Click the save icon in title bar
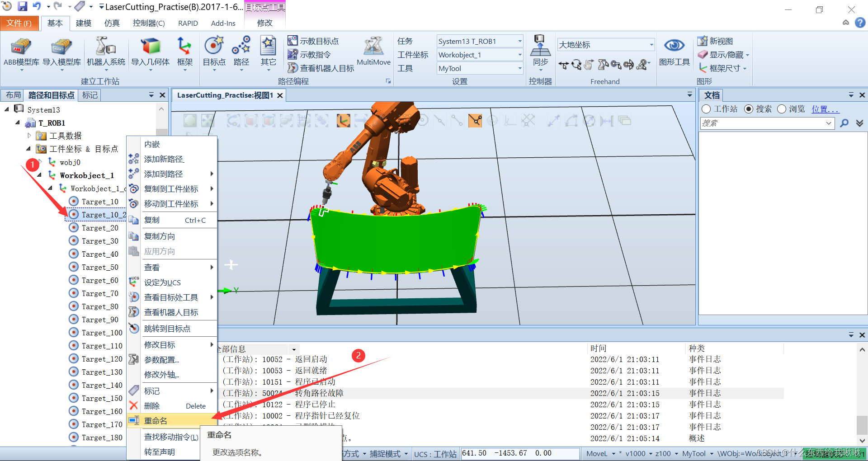The image size is (868, 461). point(22,6)
